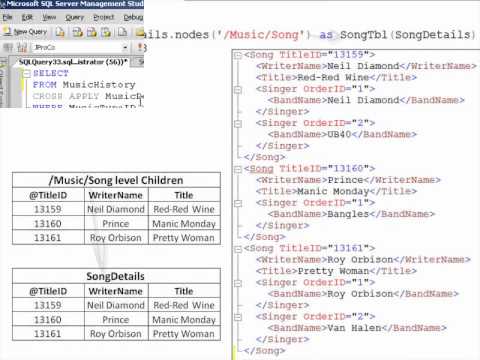Open the Edit menu
Viewport: 480px width, 360px height.
tap(27, 17)
